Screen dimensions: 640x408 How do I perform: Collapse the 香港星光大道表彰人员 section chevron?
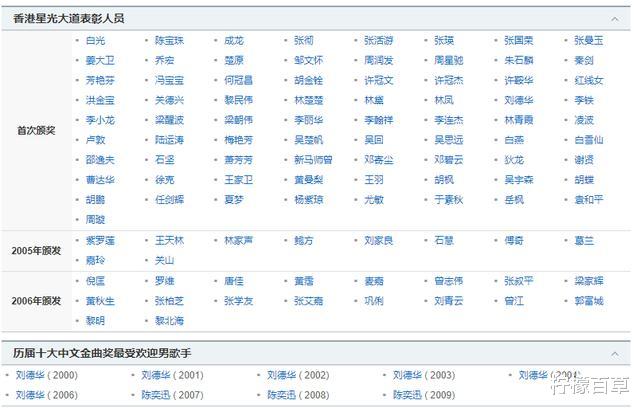coord(615,19)
